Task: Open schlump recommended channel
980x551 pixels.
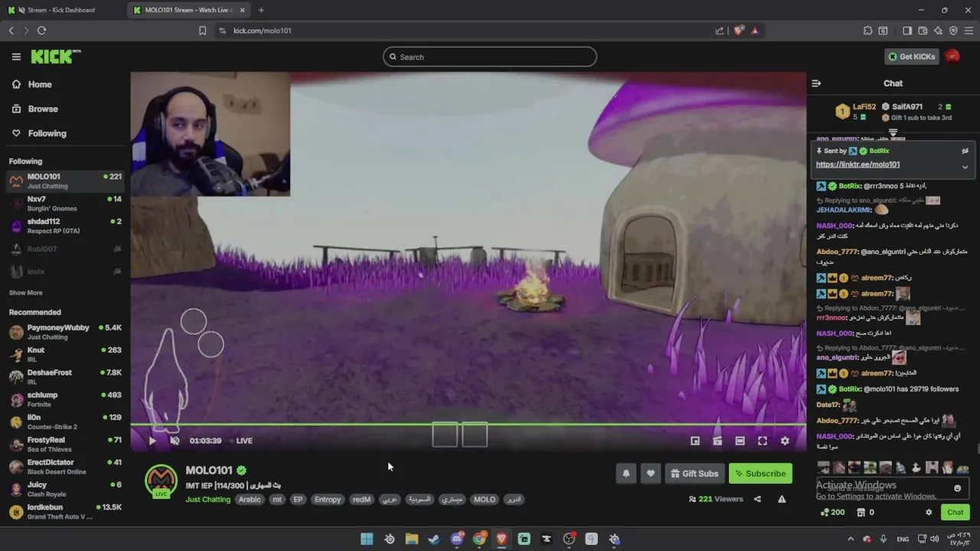Action: click(x=65, y=399)
